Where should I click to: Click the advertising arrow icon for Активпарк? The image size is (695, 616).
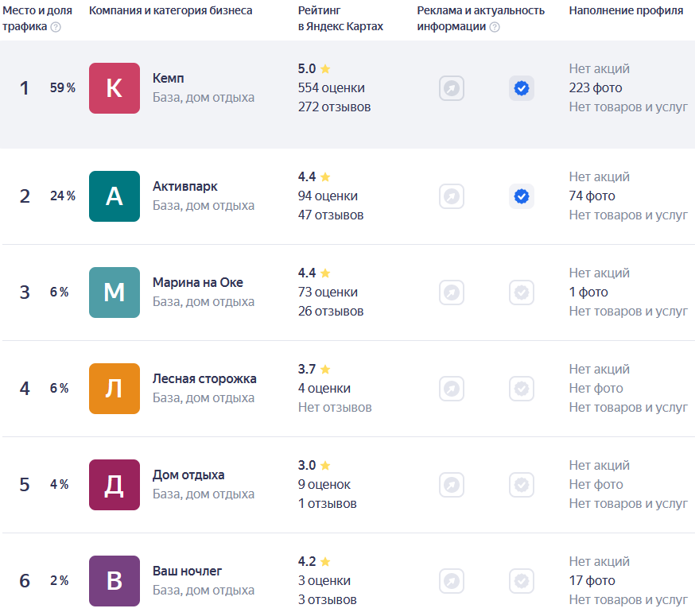click(x=451, y=196)
